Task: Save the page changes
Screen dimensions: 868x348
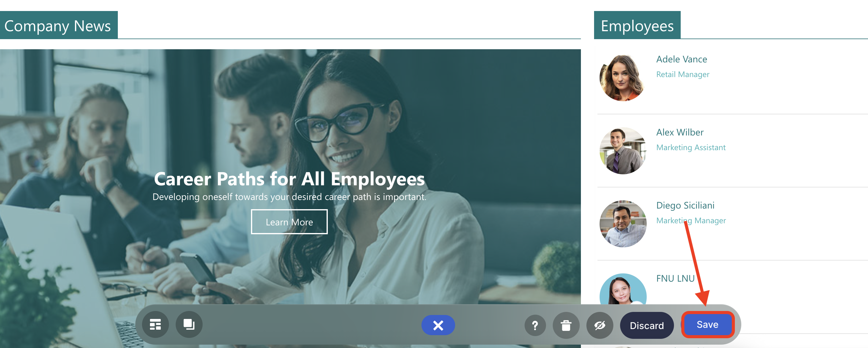Action: pyautogui.click(x=708, y=324)
